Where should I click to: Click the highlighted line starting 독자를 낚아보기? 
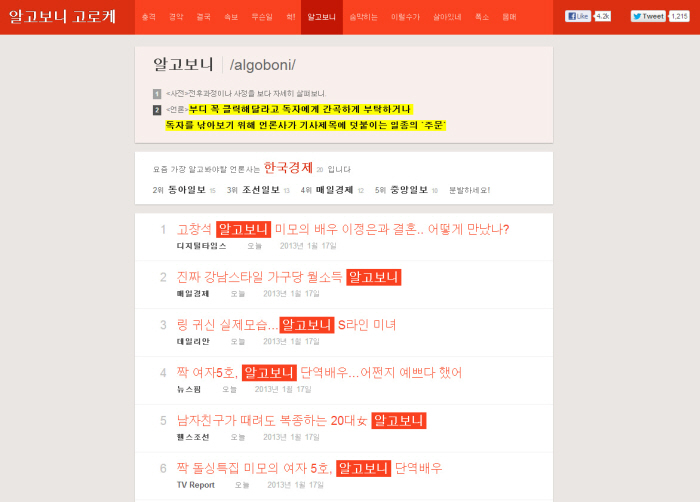[x=305, y=125]
